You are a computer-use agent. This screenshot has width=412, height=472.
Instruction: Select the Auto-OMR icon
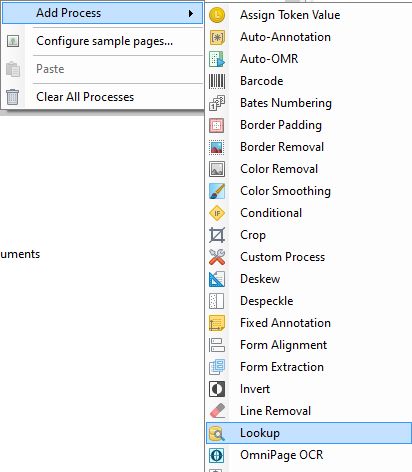point(217,59)
